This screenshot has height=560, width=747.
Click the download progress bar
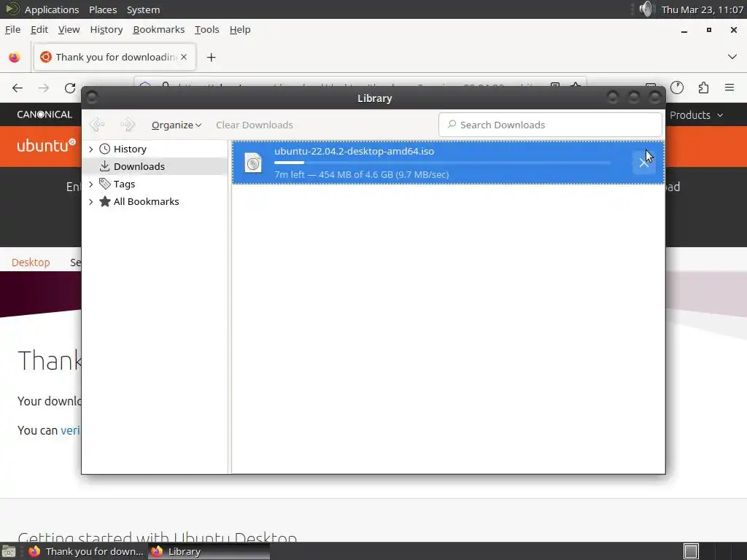443,163
